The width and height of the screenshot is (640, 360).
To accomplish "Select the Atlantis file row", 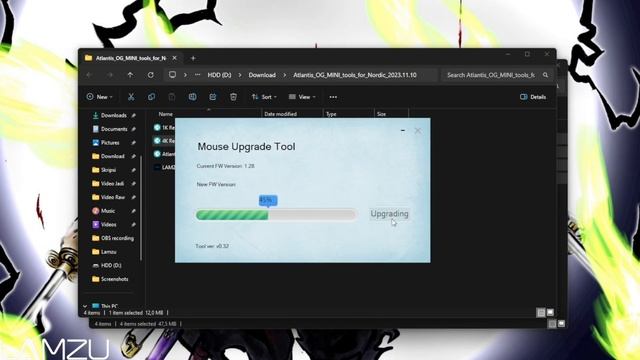I will click(164, 154).
